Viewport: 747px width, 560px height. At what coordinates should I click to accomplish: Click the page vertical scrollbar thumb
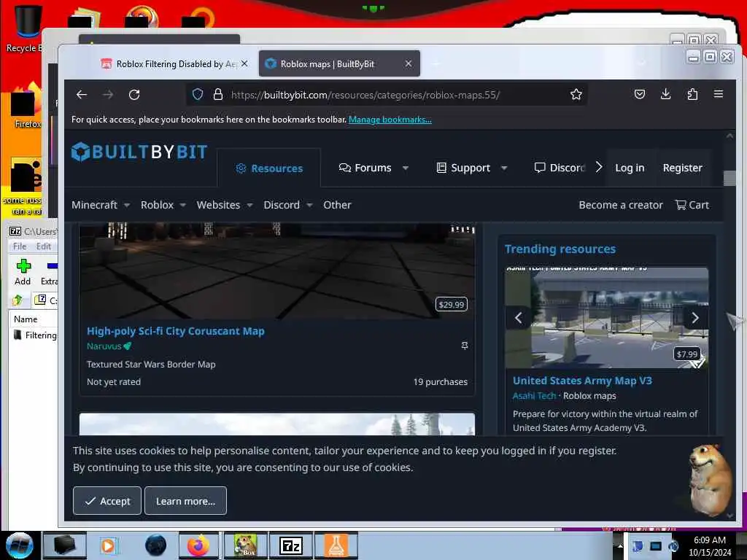point(729,178)
